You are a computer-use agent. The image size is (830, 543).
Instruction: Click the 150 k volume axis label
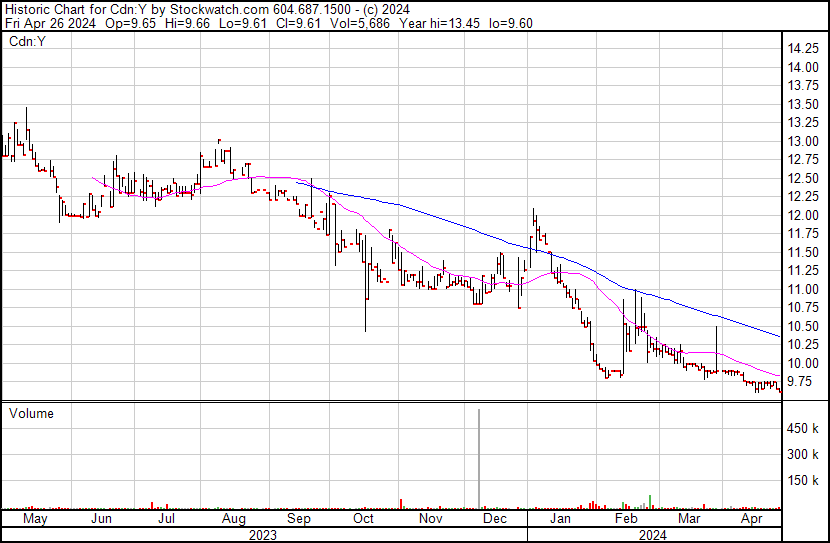pyautogui.click(x=803, y=481)
